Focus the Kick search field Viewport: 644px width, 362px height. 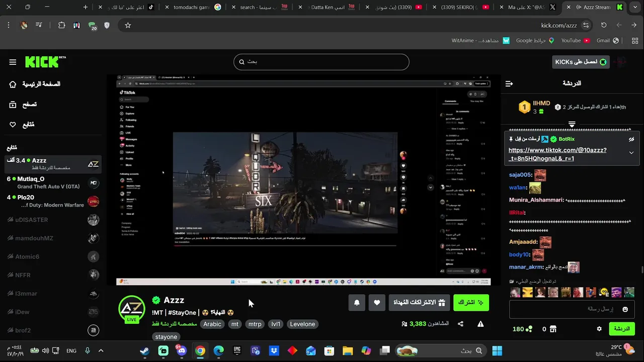[321, 62]
